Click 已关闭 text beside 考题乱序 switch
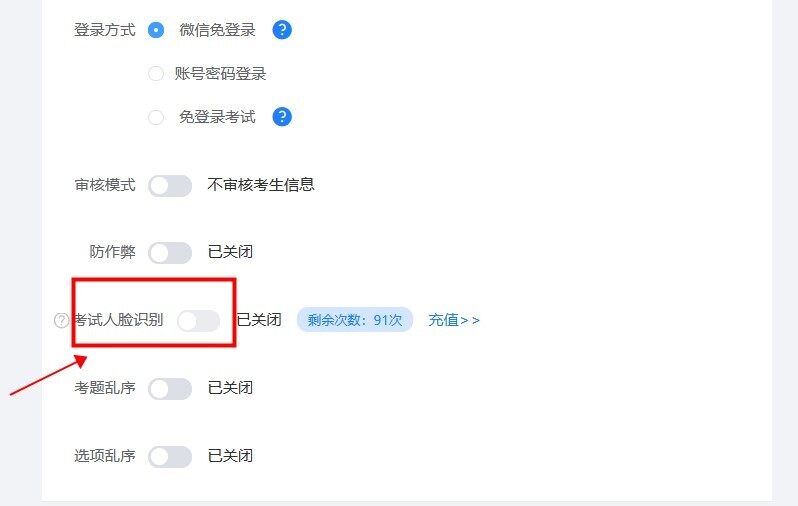This screenshot has height=506, width=798. (x=231, y=388)
